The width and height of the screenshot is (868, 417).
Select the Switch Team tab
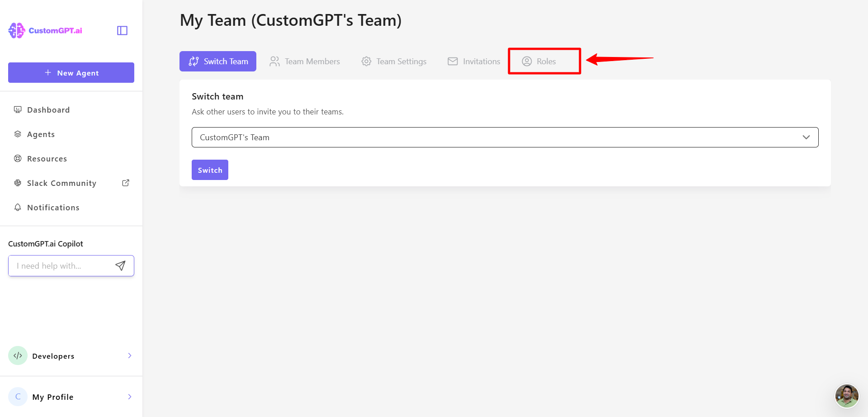click(x=218, y=61)
